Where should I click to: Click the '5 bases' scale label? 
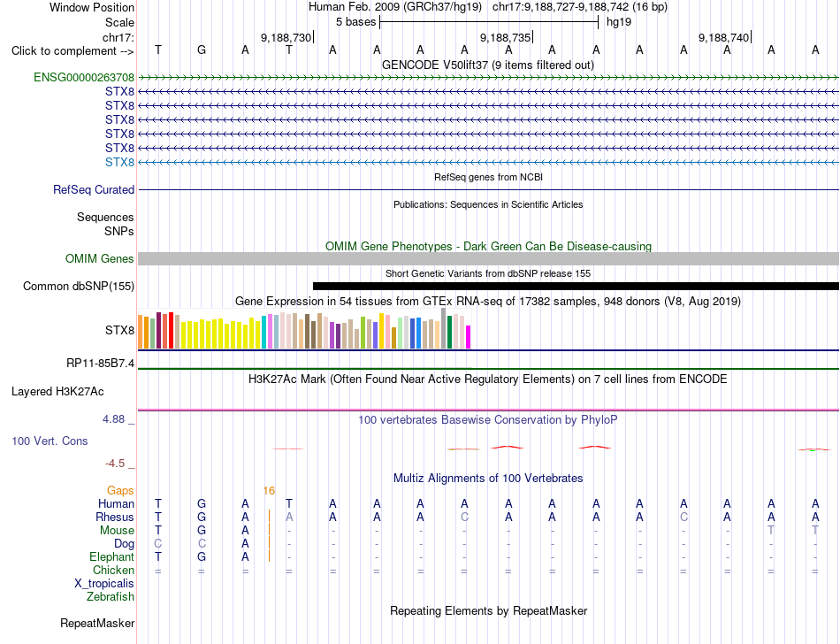[x=355, y=22]
